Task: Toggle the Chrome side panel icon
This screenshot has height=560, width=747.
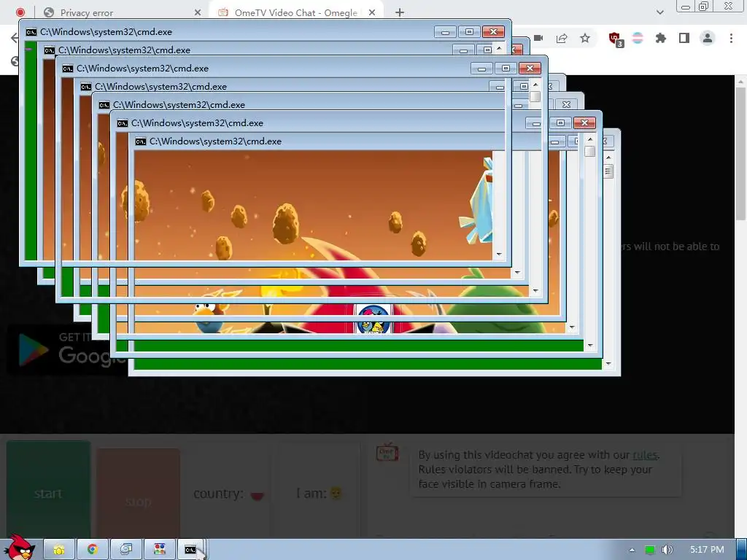Action: pos(684,38)
